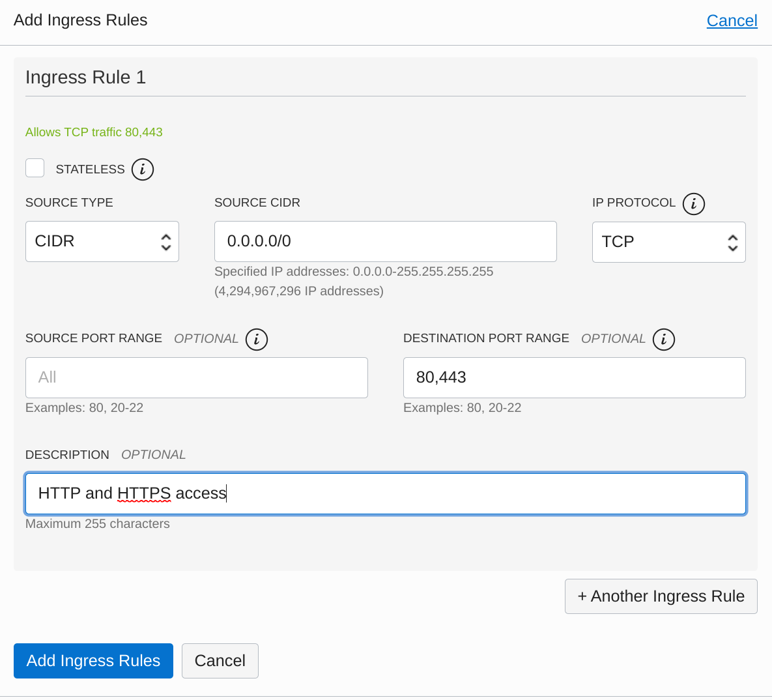The image size is (772, 700).
Task: Click the Maximum 255 characters hint
Action: point(97,524)
